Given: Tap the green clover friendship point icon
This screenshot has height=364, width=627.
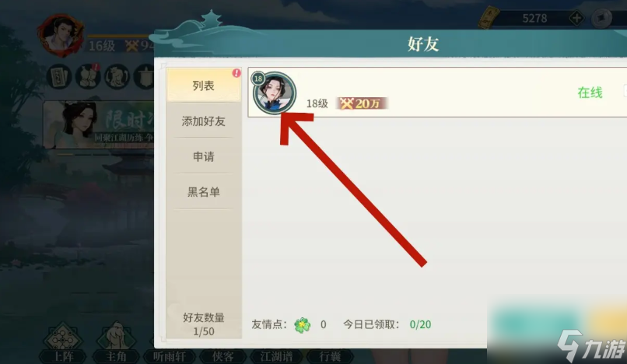Looking at the screenshot, I should (303, 325).
